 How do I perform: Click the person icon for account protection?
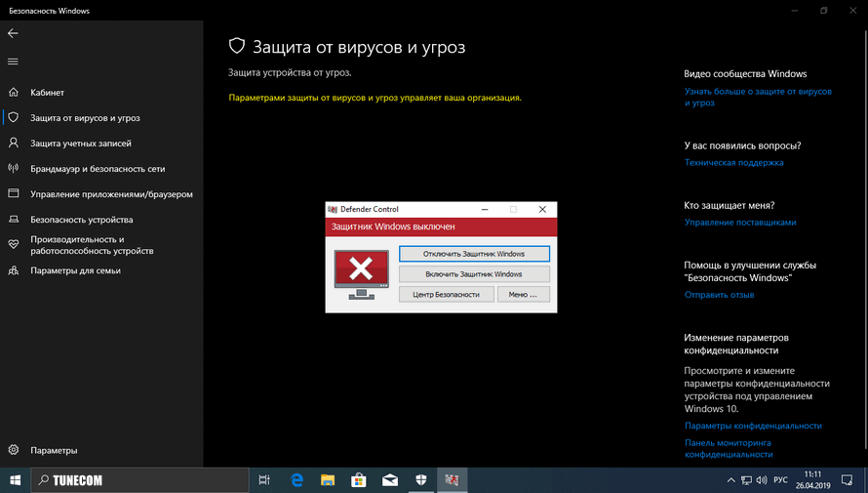(x=14, y=143)
